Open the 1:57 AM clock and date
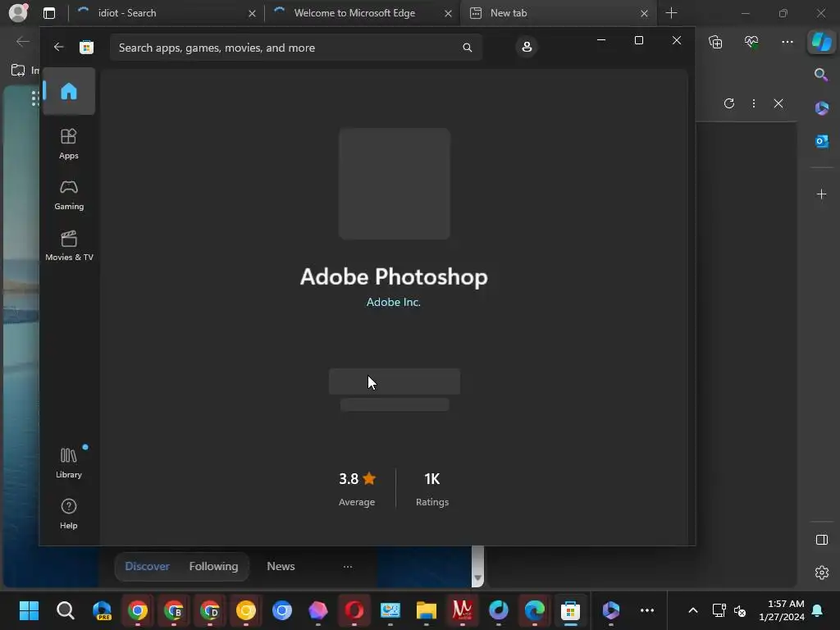840x630 pixels. coord(782,610)
